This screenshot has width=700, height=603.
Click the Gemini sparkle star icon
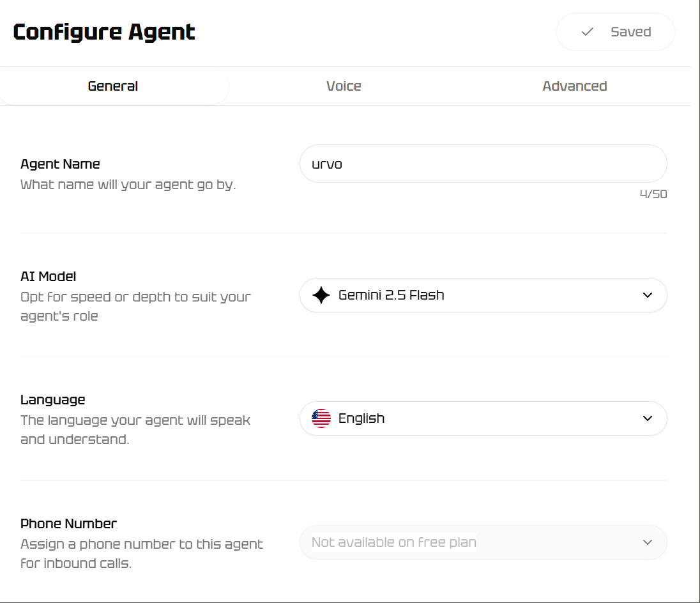pyautogui.click(x=321, y=295)
